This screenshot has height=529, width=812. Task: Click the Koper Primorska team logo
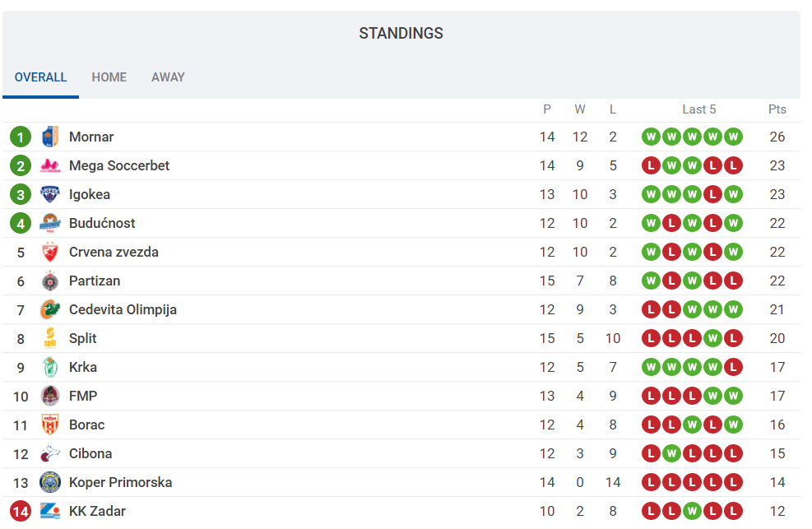[50, 482]
